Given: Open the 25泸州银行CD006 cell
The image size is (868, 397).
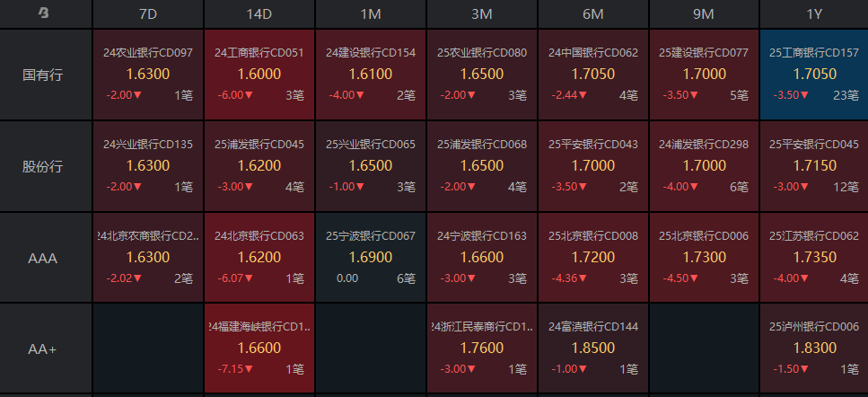Looking at the screenshot, I should [814, 348].
